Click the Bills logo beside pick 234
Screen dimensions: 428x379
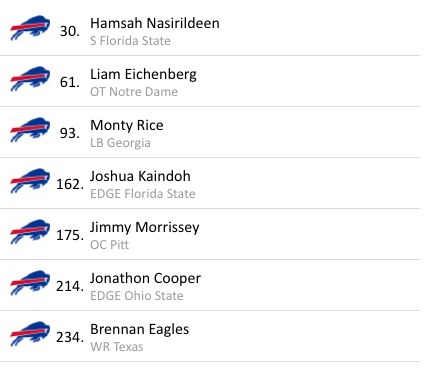pos(30,334)
